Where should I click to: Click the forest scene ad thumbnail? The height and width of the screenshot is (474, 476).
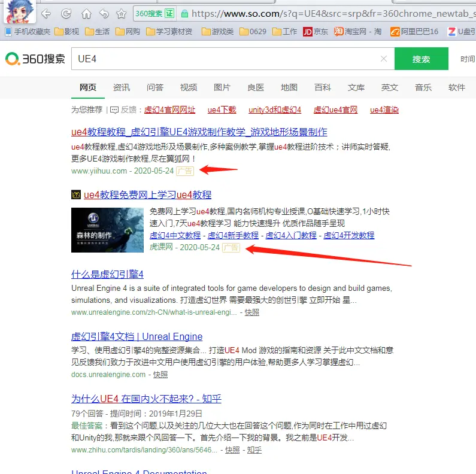(107, 230)
